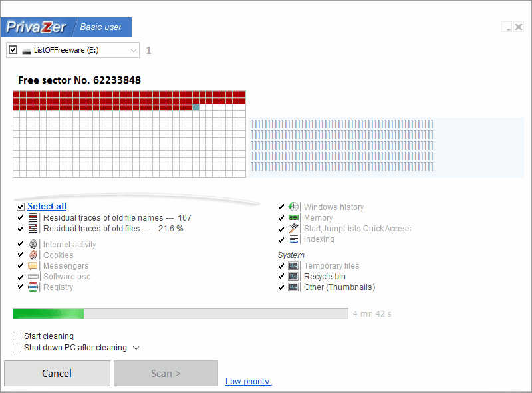The width and height of the screenshot is (532, 393).
Task: Uncheck the Internet activity checkmark
Action: (21, 243)
